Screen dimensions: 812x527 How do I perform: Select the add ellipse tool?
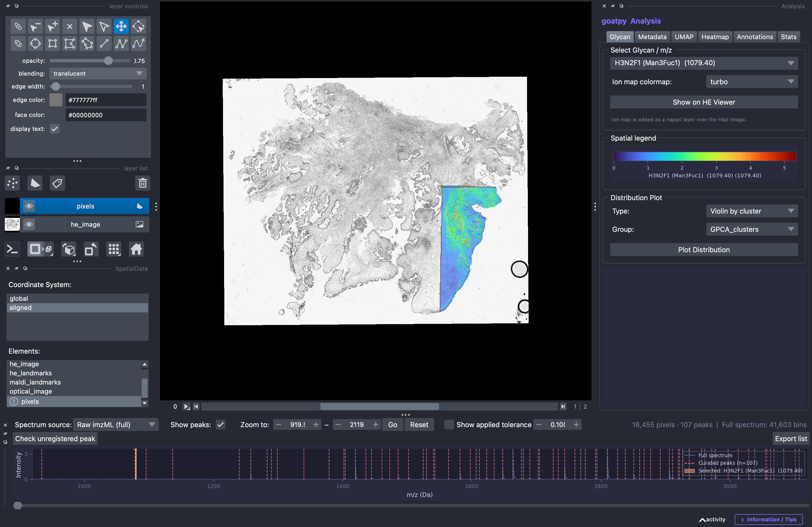(35, 44)
